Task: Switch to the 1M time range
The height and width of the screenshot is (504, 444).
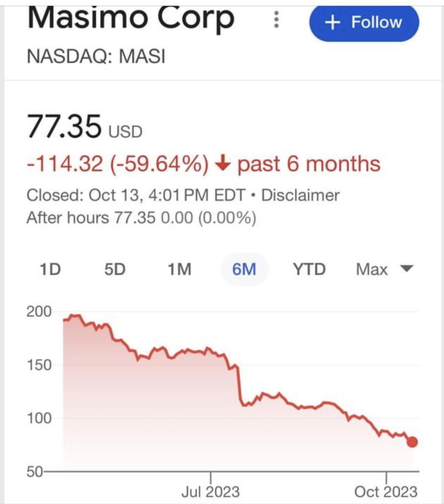Action: click(180, 269)
